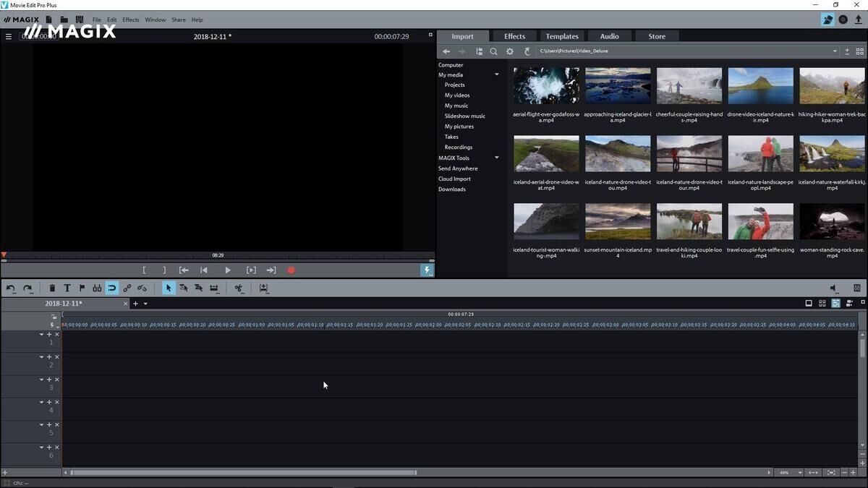
Task: Click the set chapter marker flag icon
Action: coord(82,288)
